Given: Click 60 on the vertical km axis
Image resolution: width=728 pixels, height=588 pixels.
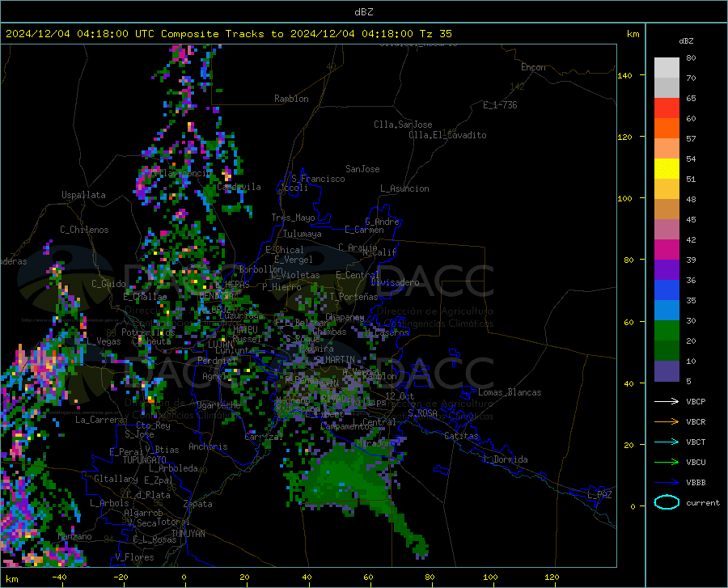Looking at the screenshot, I should point(629,322).
